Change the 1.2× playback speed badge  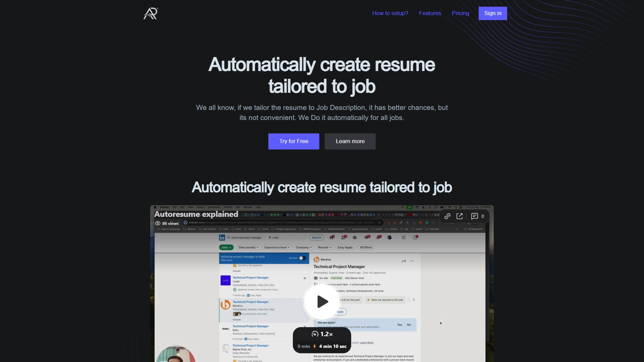(322, 334)
